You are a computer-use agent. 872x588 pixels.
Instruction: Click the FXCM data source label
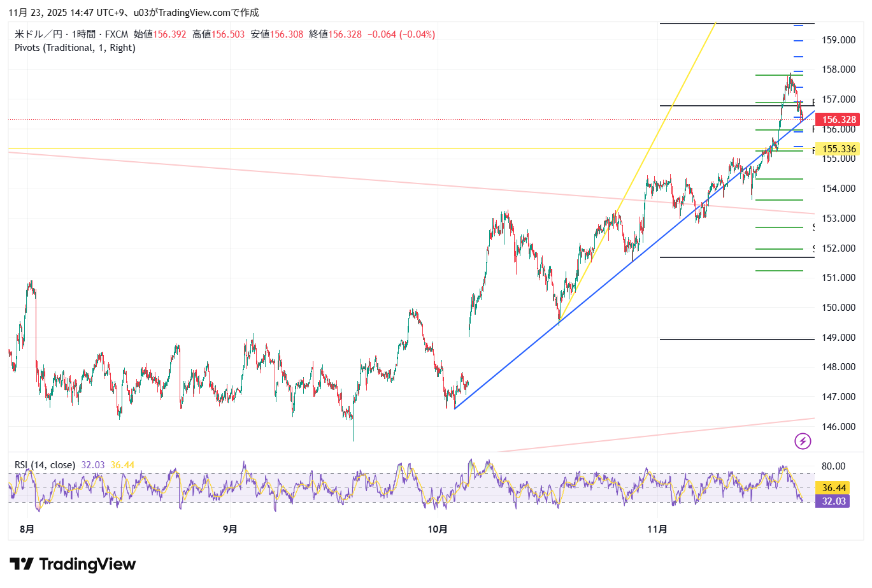point(117,34)
